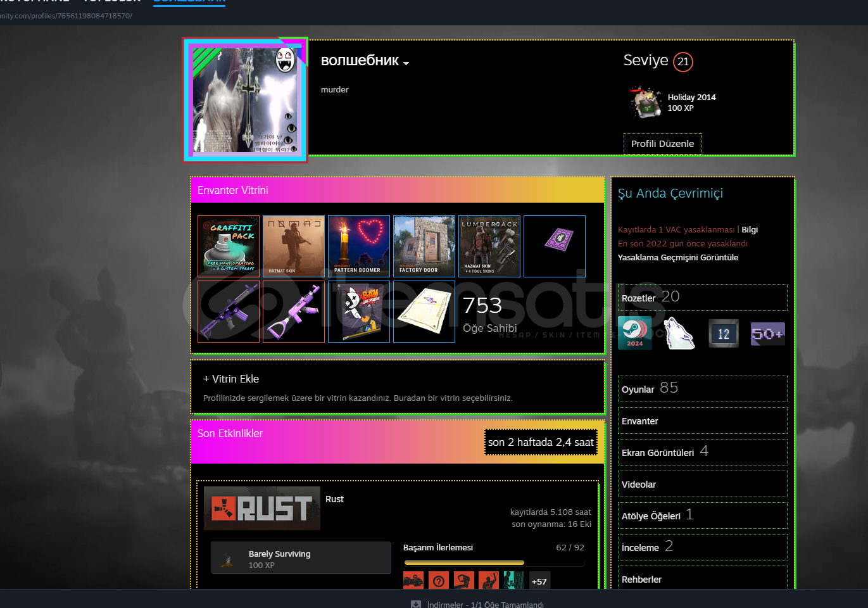Viewport: 868px width, 608px height.
Task: Open the Graffiti Pack inventory item
Action: tap(229, 246)
